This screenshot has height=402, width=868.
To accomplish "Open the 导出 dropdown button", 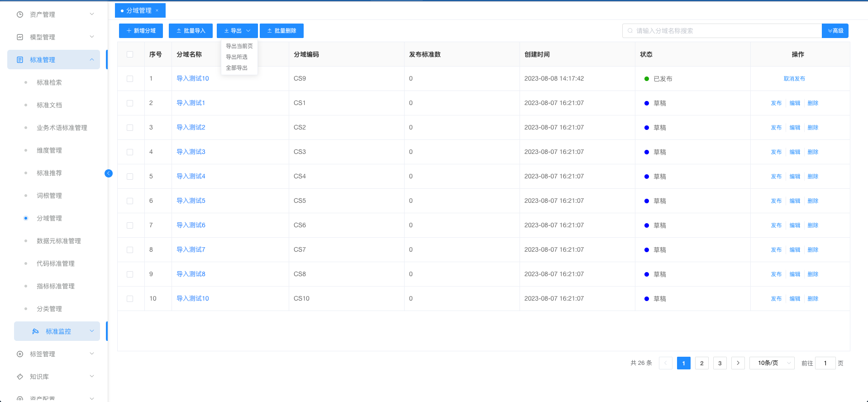I will 237,31.
